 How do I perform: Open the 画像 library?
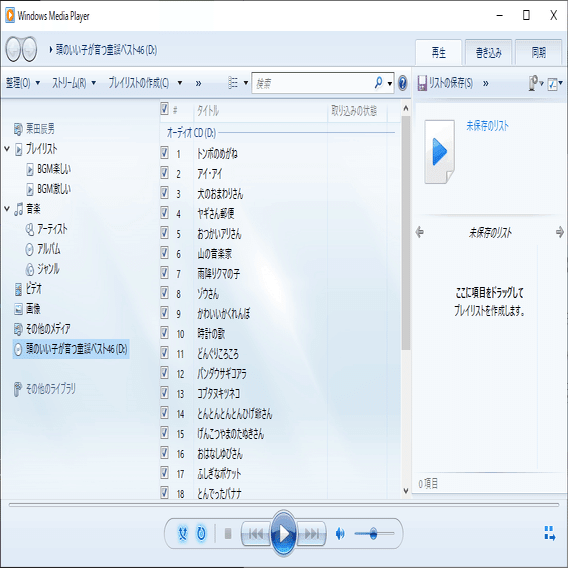28,309
